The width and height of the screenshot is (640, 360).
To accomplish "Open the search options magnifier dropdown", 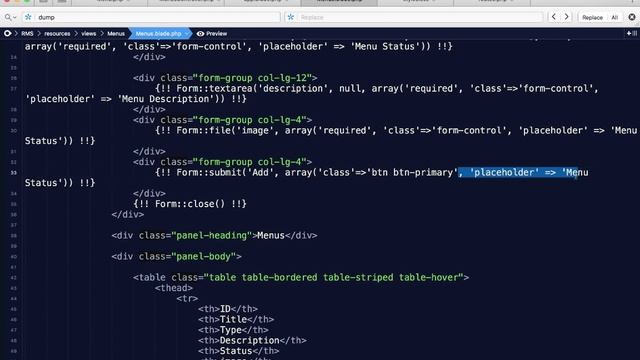I will pos(10,17).
